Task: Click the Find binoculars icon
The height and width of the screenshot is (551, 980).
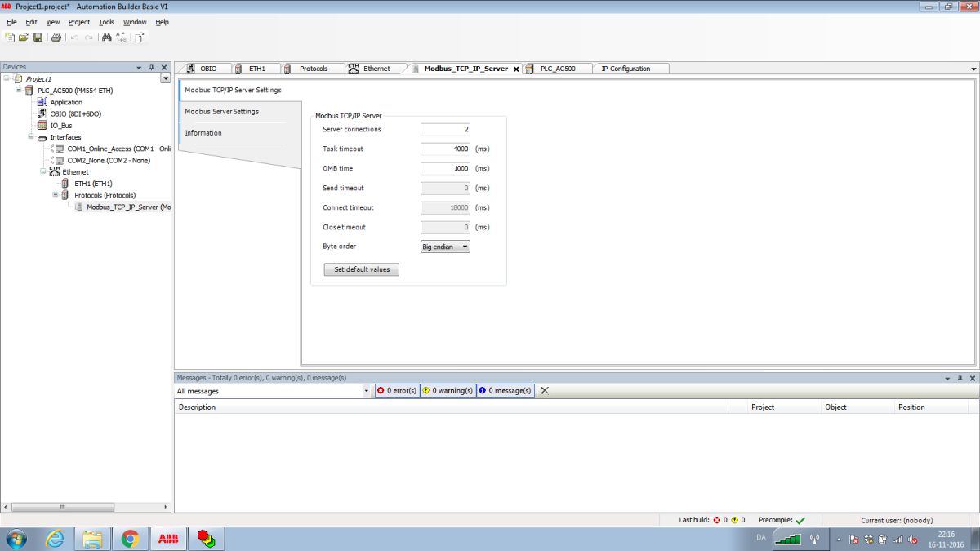Action: coord(107,38)
